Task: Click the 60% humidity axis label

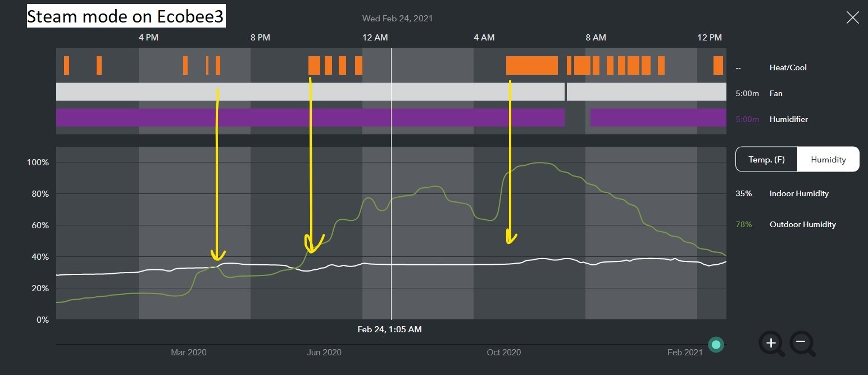Action: click(40, 225)
